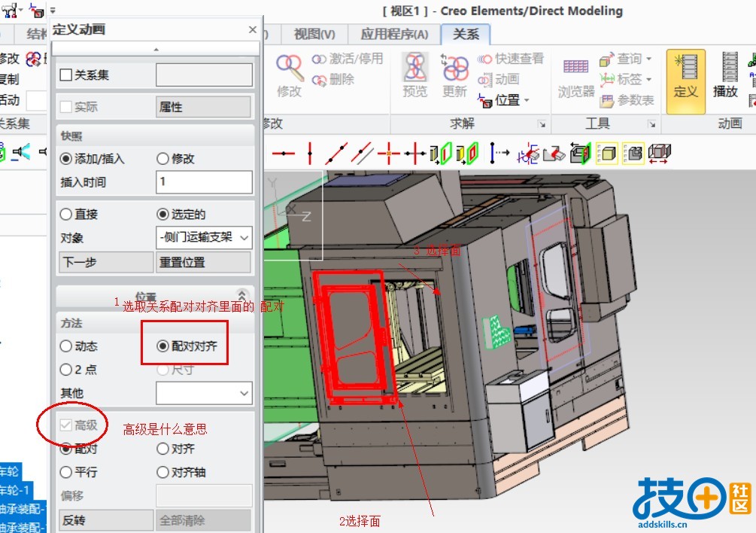Click the 动画 item in the 求解 group

click(499, 80)
